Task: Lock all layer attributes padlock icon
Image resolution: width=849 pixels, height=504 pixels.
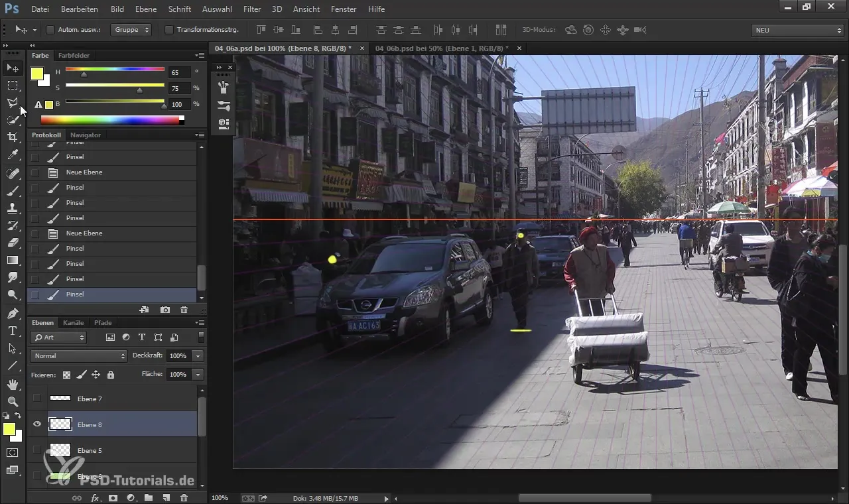Action: point(110,375)
